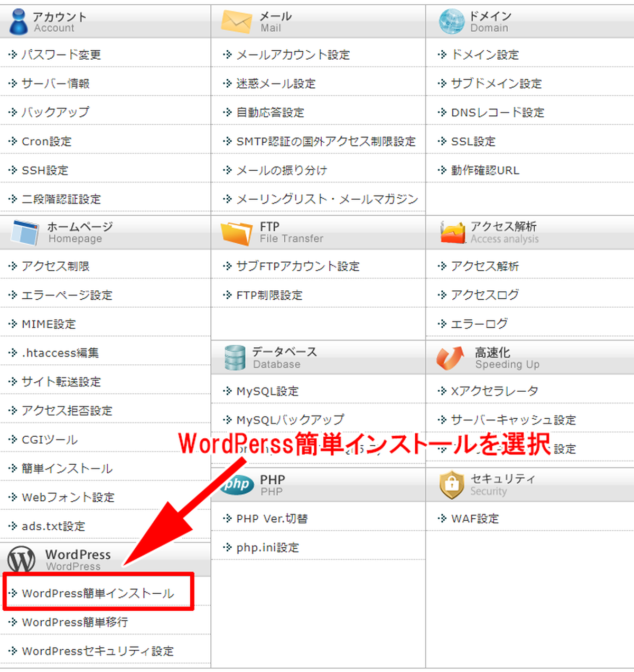This screenshot has height=672, width=634.
Task: Open Xアクセラレータ
Action: (x=495, y=391)
